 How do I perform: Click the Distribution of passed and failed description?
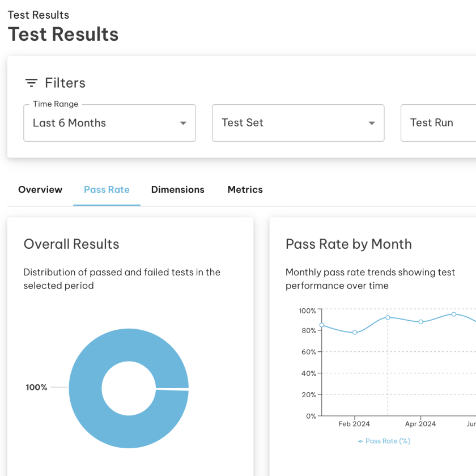click(122, 279)
